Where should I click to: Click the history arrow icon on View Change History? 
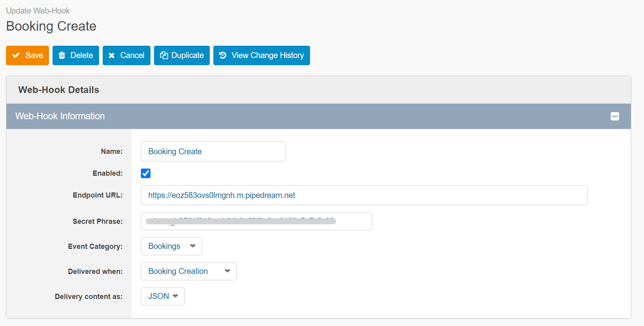point(223,55)
